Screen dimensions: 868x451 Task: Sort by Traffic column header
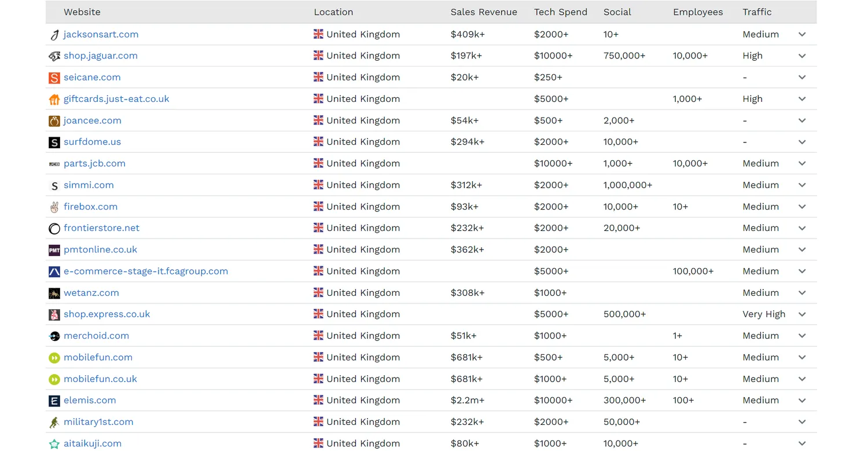pos(757,12)
